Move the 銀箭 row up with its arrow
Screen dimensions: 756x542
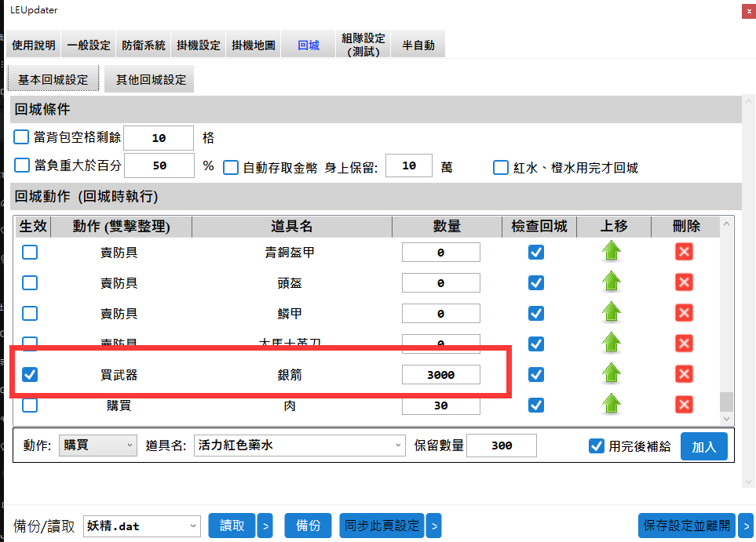[612, 374]
